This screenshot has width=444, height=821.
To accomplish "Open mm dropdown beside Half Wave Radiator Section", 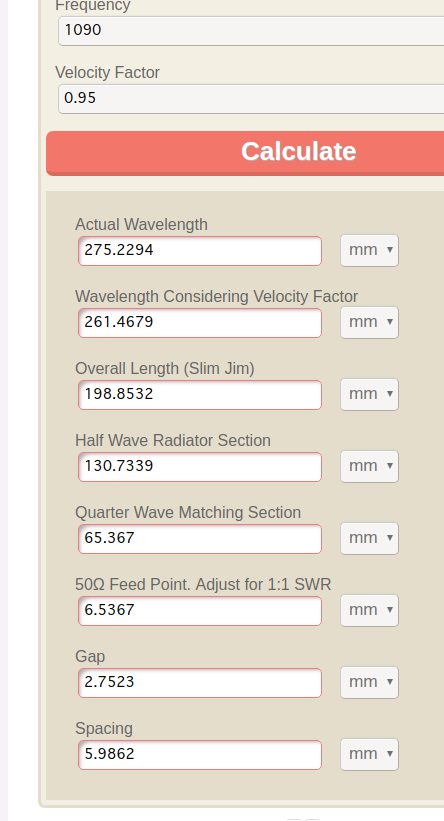I will [370, 467].
